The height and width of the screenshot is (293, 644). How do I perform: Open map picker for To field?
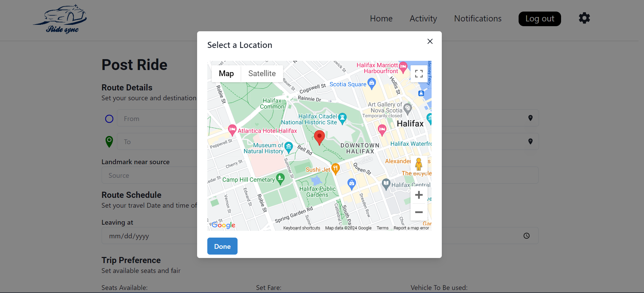click(530, 141)
